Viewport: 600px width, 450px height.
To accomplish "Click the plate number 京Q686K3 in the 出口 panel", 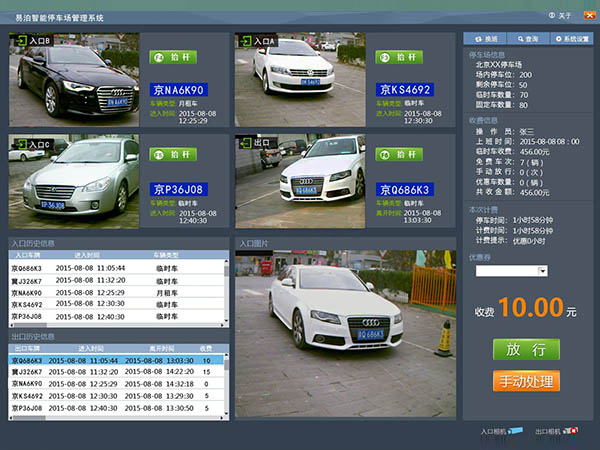I will point(405,189).
